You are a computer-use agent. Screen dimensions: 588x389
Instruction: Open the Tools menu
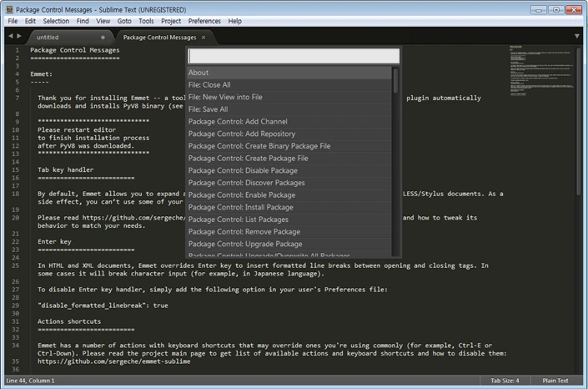click(146, 21)
